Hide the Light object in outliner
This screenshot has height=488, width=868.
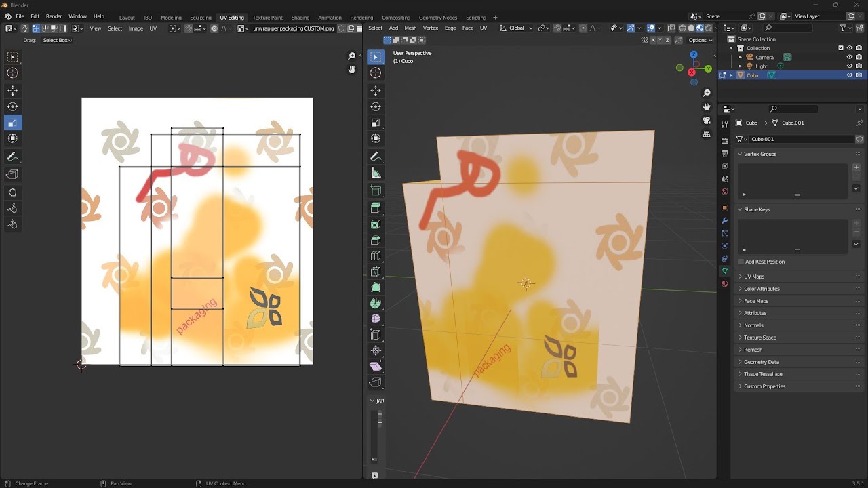point(849,66)
